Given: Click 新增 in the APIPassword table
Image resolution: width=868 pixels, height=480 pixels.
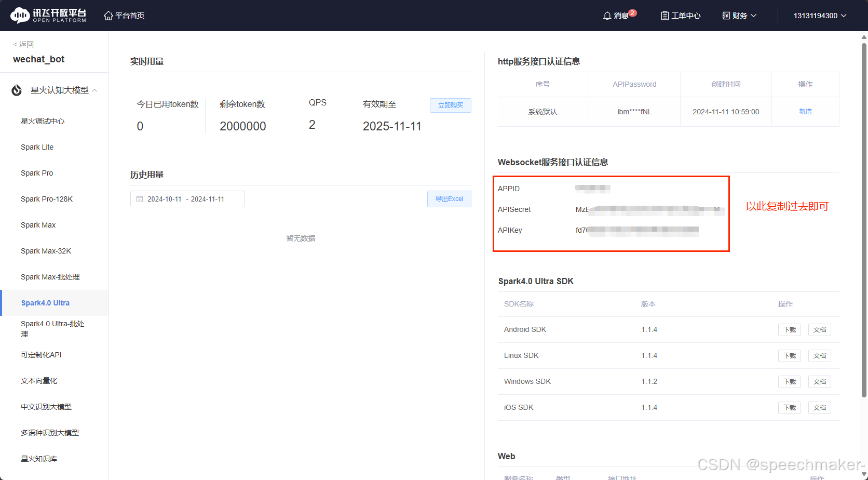Looking at the screenshot, I should tap(805, 112).
